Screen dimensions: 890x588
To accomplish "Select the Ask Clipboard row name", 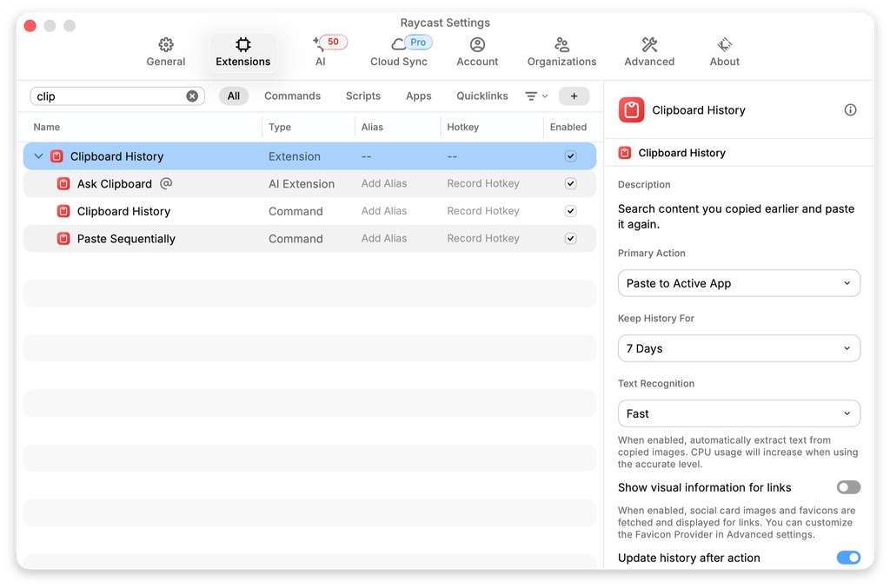I will pyautogui.click(x=115, y=184).
